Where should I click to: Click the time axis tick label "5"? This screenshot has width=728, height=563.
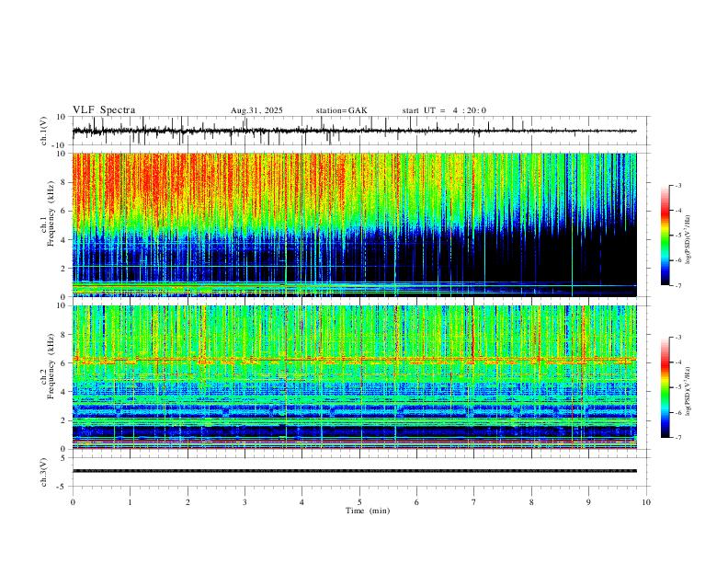(359, 502)
